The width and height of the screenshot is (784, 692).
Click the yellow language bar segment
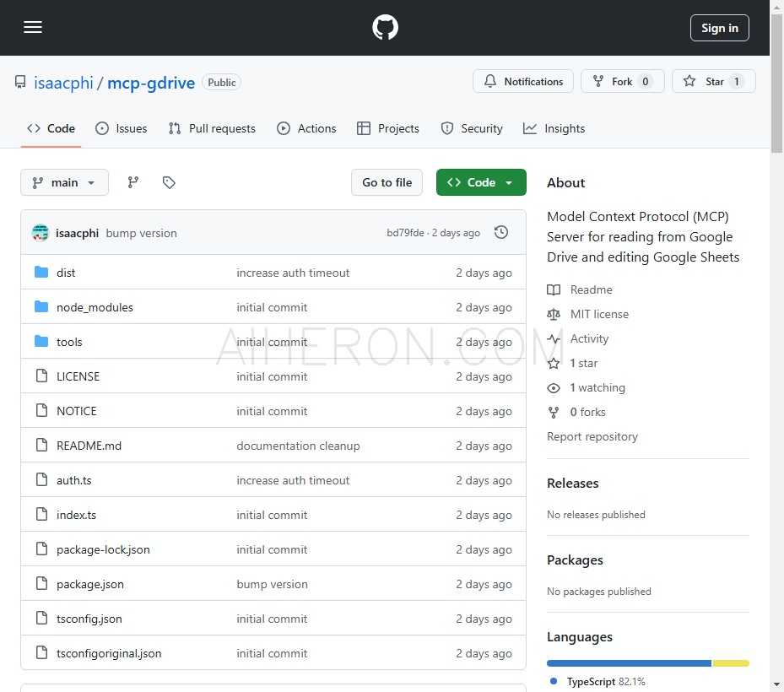[731, 663]
